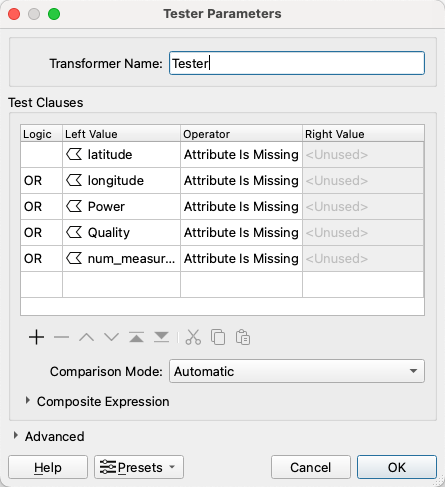
Task: Click the Help button
Action: coord(48,467)
